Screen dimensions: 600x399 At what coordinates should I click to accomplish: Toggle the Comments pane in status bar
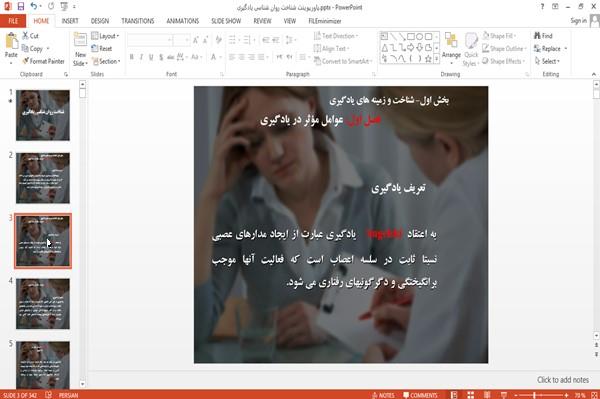(420, 395)
